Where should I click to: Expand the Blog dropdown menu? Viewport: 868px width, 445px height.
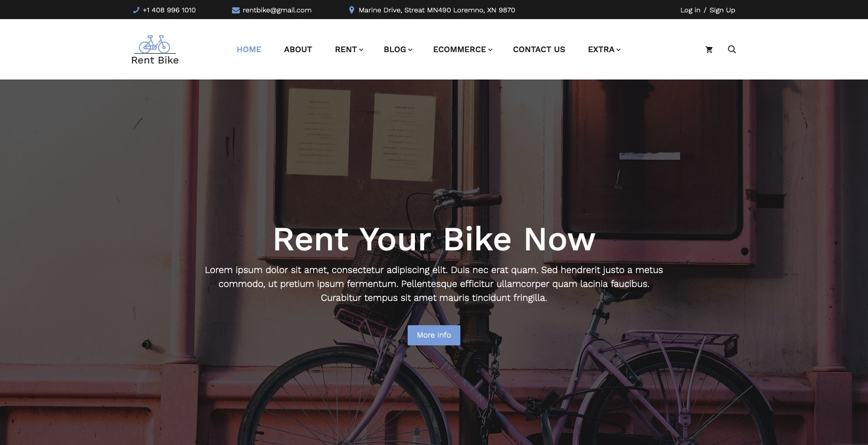click(398, 50)
